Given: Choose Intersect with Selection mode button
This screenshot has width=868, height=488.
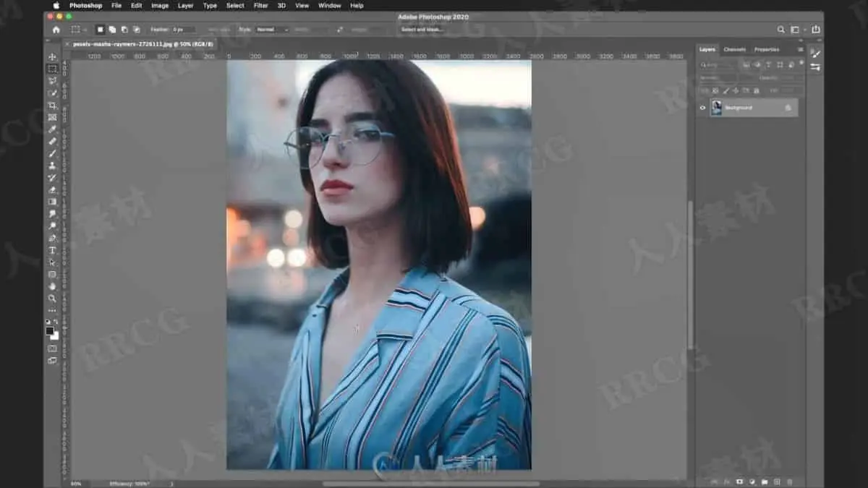Looking at the screenshot, I should (x=136, y=30).
